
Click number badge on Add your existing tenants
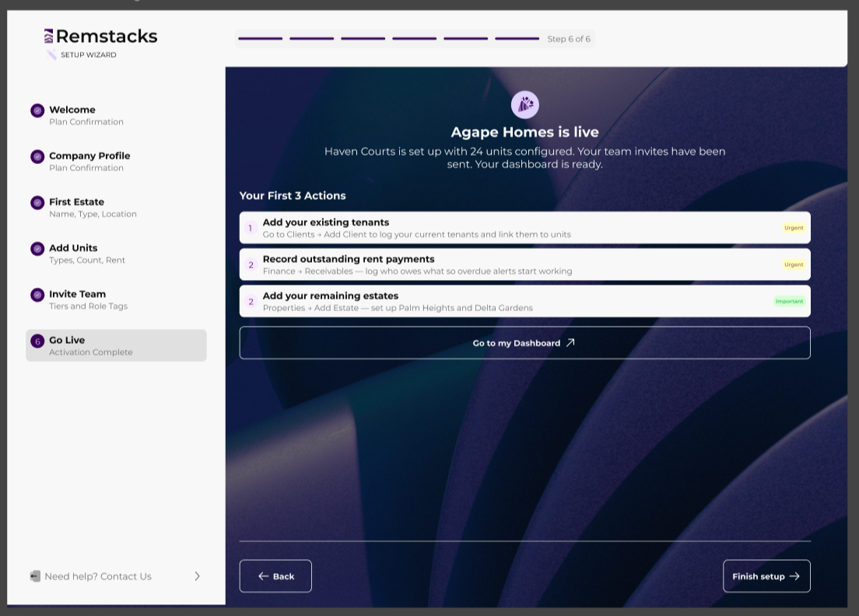pos(251,228)
